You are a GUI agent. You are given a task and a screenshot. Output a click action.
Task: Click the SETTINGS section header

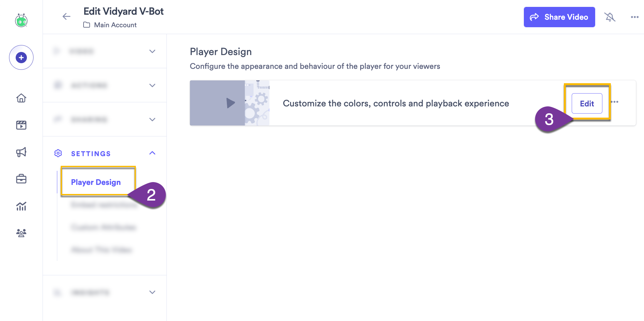105,153
